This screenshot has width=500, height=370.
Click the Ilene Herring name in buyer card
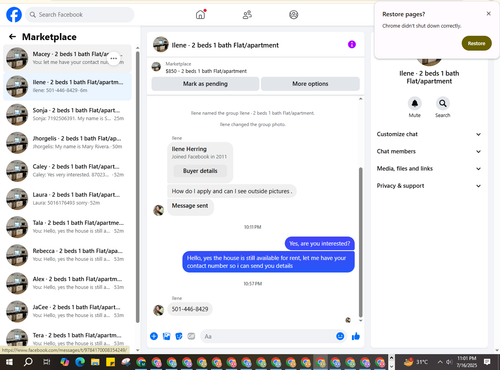tap(189, 149)
